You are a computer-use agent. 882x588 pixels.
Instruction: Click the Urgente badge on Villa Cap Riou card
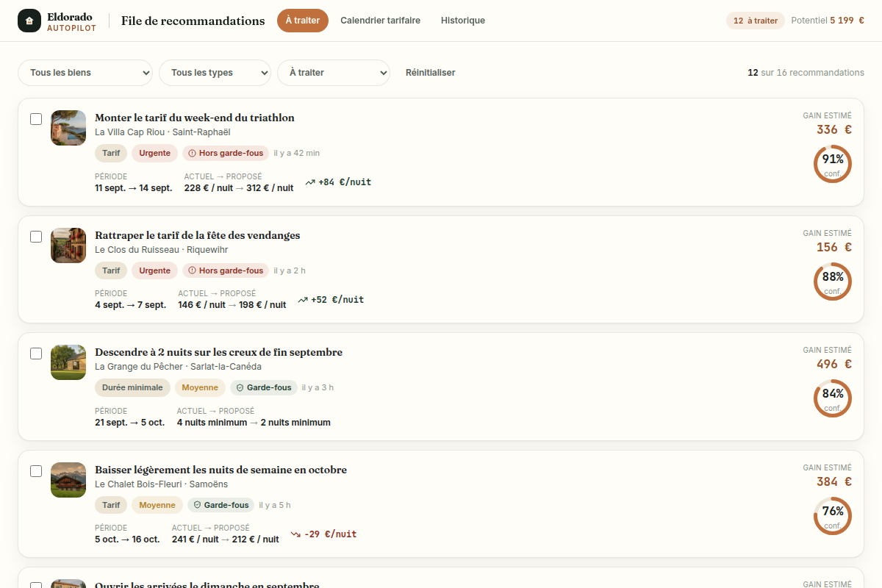[155, 154]
